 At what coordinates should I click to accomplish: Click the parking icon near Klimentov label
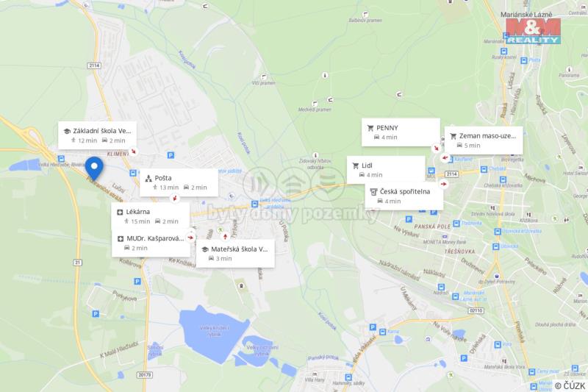point(171,155)
